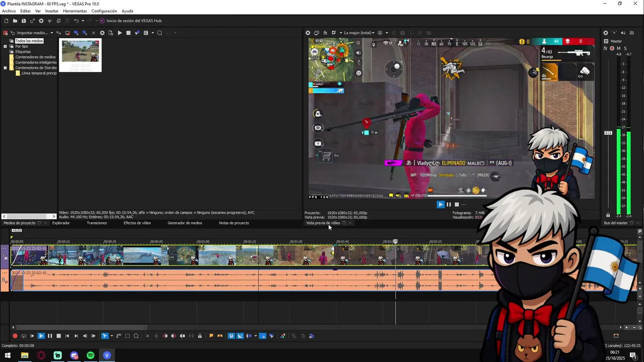Select Etiquetas in the media tree
Screen dimensions: 644x362
(x=23, y=52)
